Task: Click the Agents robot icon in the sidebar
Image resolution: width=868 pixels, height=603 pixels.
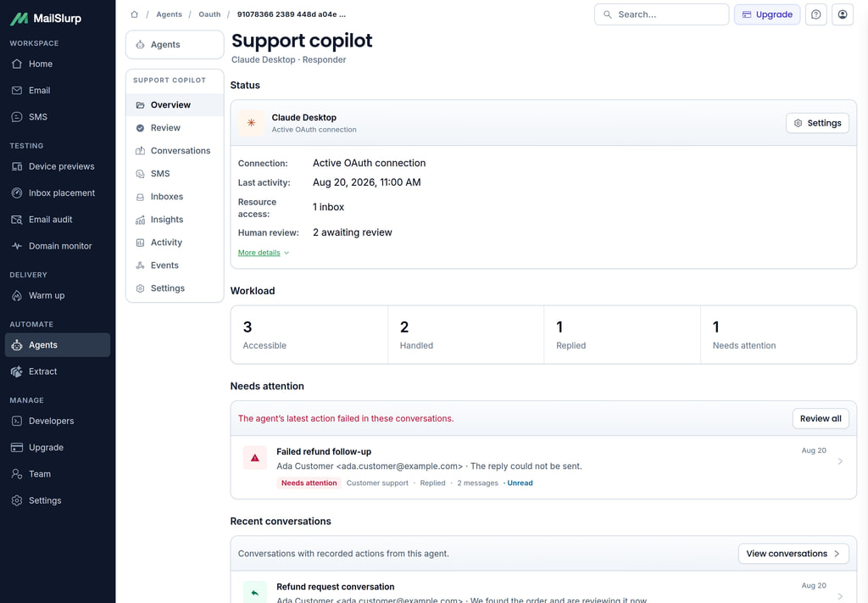Action: pos(17,345)
